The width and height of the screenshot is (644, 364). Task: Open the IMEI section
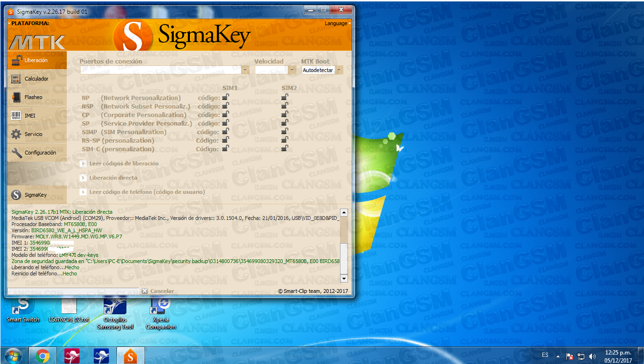pyautogui.click(x=37, y=116)
